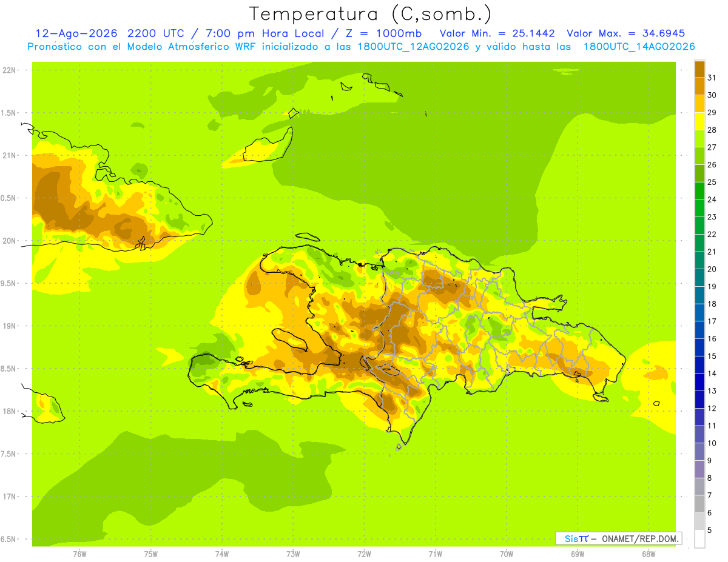Click the dark green legend swatch between 25 and 26
This screenshot has width=728, height=562.
point(699,173)
